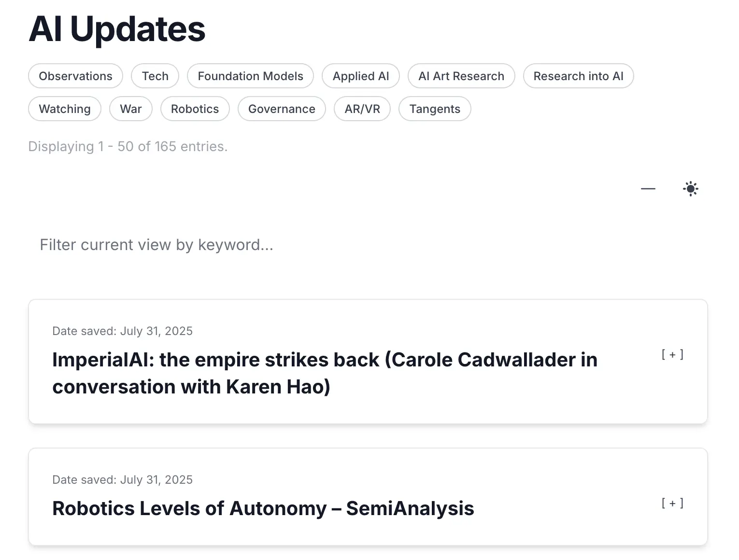Show the Tangents category
The image size is (739, 560).
tap(435, 109)
